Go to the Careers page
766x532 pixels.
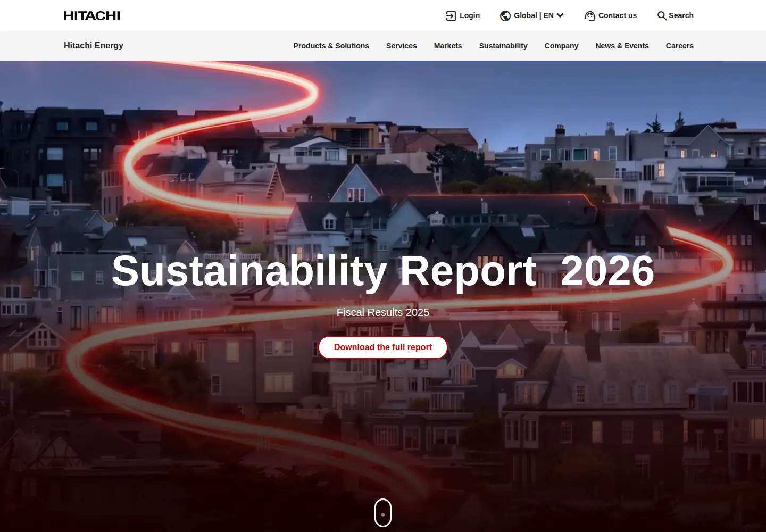pyautogui.click(x=680, y=46)
